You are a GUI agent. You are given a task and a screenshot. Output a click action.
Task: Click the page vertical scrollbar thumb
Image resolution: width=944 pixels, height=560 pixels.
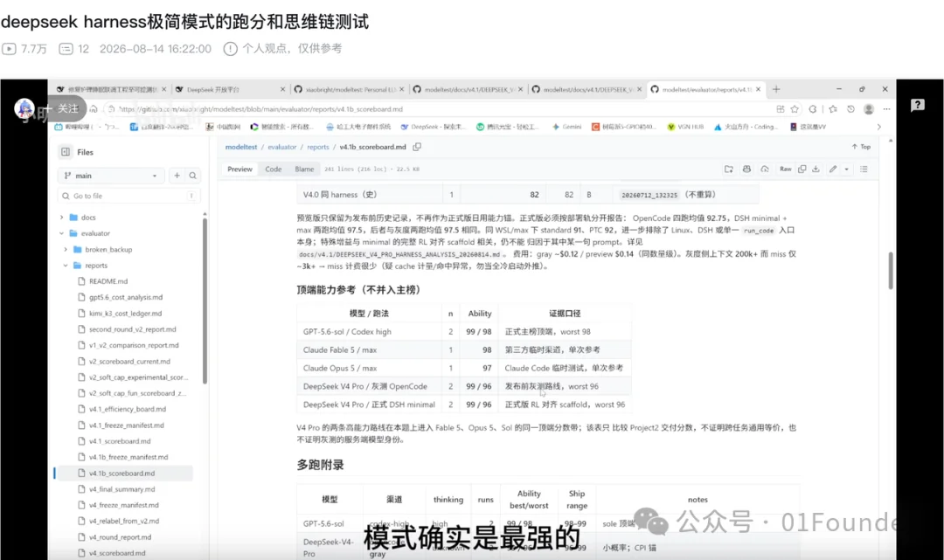891,271
